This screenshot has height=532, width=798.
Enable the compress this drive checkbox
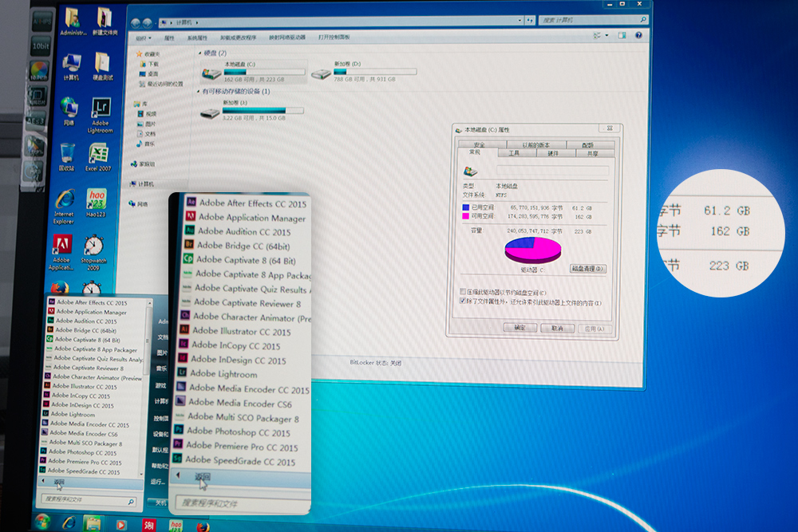pos(464,292)
